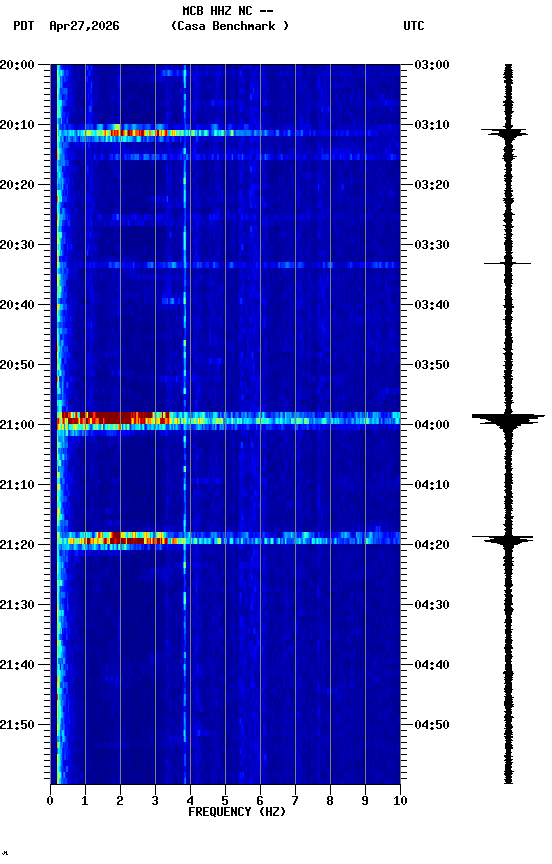Click the 8 Hz frequency axis label

[x=330, y=801]
